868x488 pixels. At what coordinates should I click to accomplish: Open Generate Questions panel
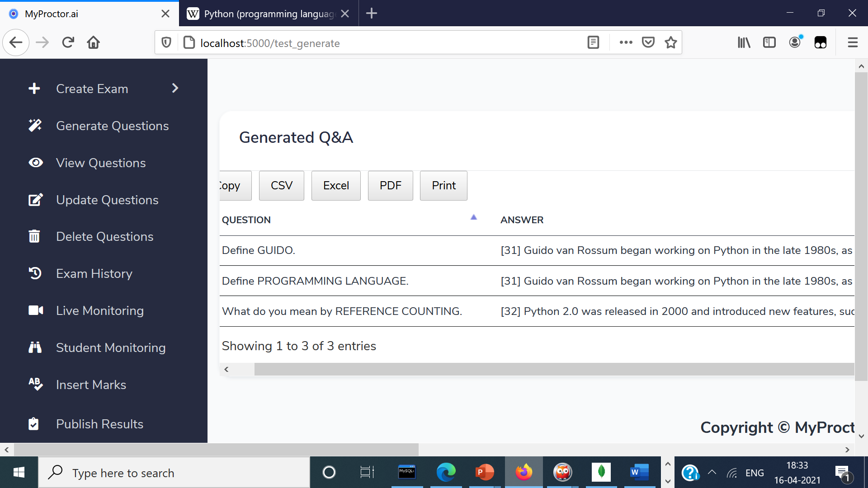pyautogui.click(x=112, y=126)
